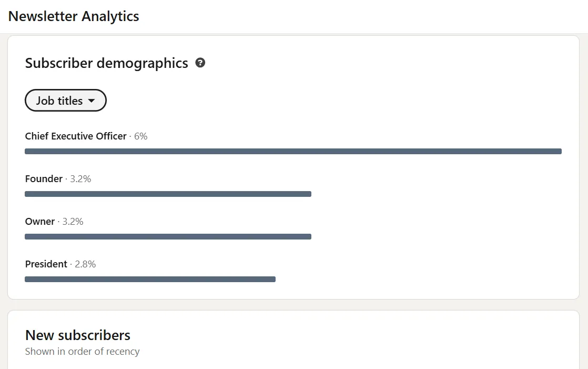The width and height of the screenshot is (588, 369).
Task: Click the 2.8% value next to President
Action: tap(85, 264)
